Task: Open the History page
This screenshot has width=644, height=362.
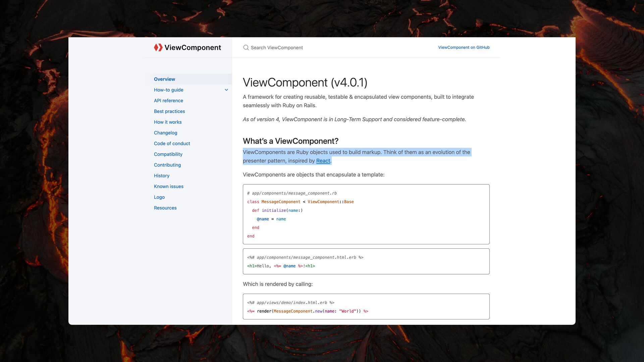Action: point(162,176)
